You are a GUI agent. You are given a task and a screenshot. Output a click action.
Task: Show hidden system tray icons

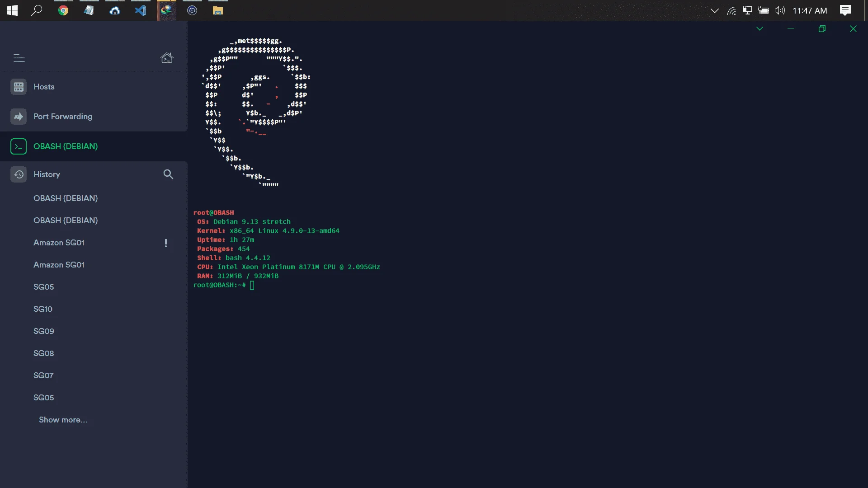coord(715,10)
